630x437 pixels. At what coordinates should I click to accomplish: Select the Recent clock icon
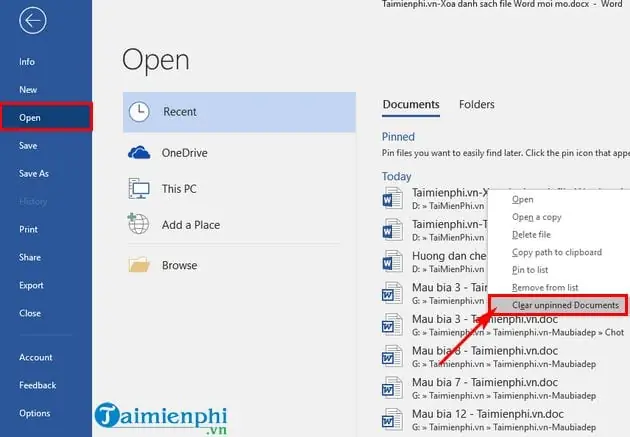[139, 112]
